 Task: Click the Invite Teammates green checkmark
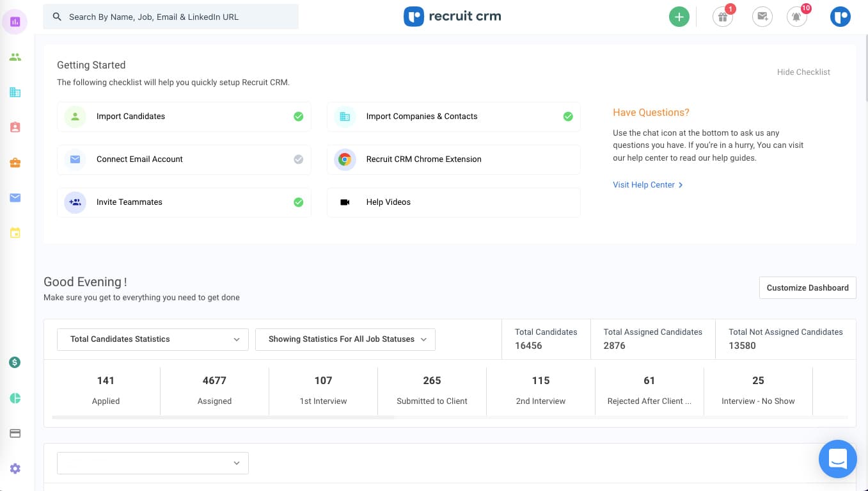click(x=298, y=202)
